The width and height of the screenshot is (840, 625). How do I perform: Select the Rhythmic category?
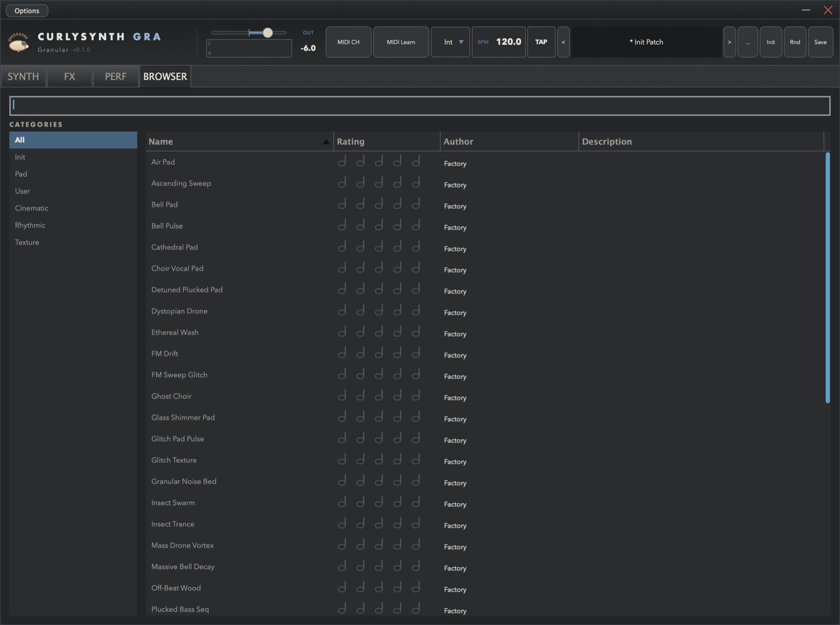coord(73,225)
